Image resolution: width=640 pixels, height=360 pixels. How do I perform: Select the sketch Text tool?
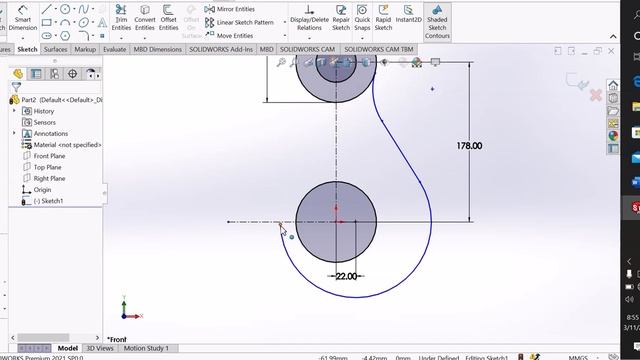click(x=102, y=22)
